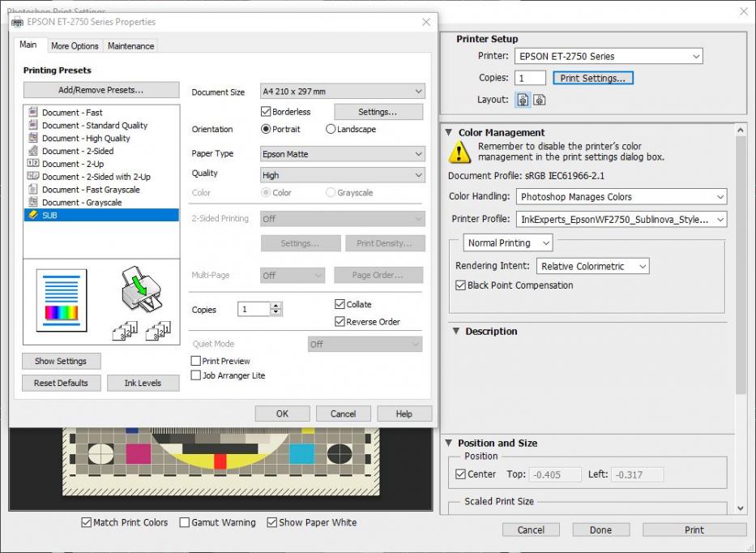
Task: Click the Document - Fast preset icon
Action: [32, 112]
